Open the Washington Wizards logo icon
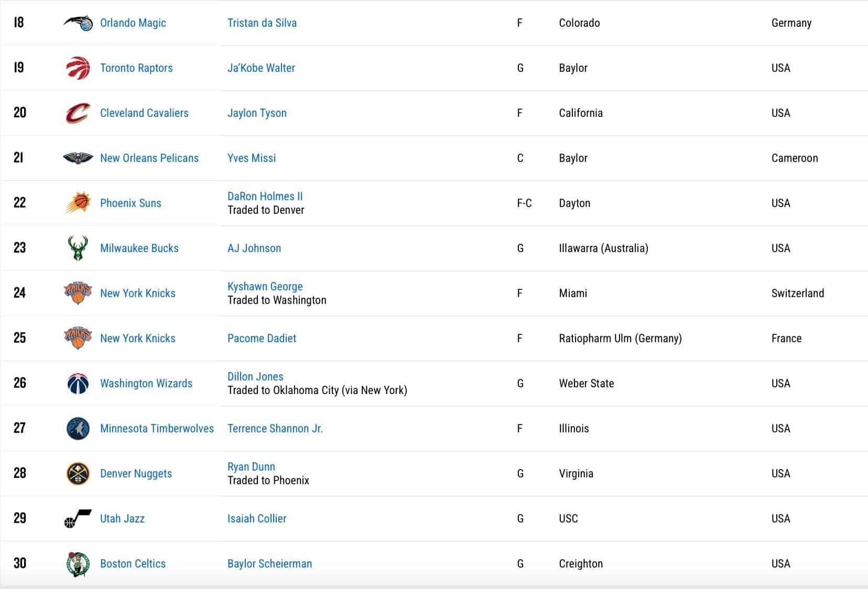Viewport: 868px width, 589px height. click(78, 384)
